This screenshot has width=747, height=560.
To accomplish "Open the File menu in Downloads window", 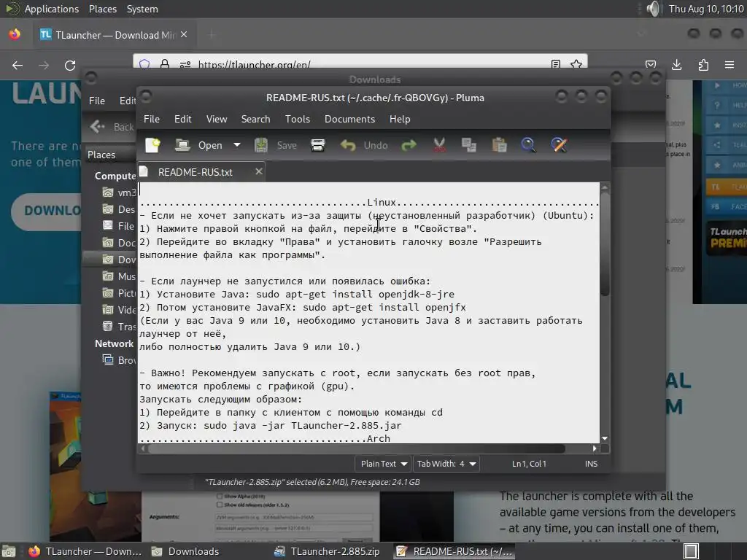I will point(97,101).
